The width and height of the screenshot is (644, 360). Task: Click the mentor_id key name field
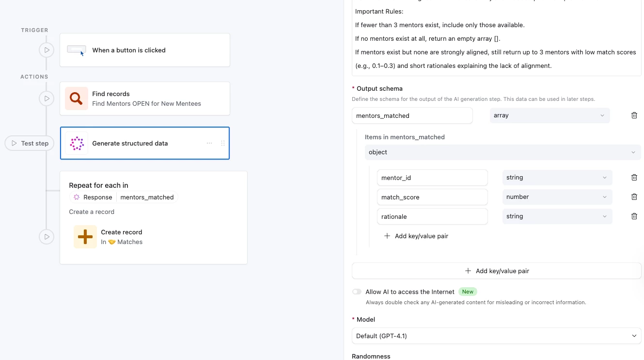tap(432, 178)
